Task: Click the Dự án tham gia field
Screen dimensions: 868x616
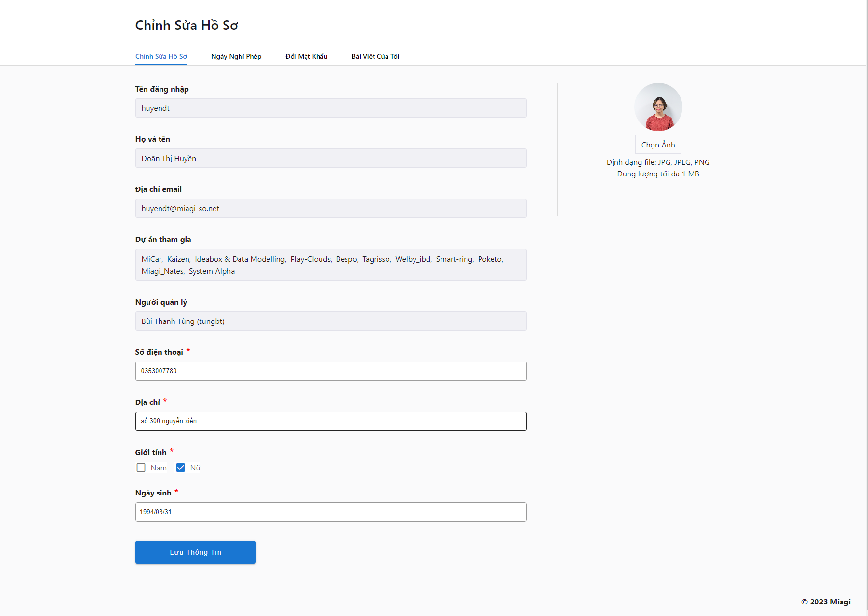Action: (331, 265)
